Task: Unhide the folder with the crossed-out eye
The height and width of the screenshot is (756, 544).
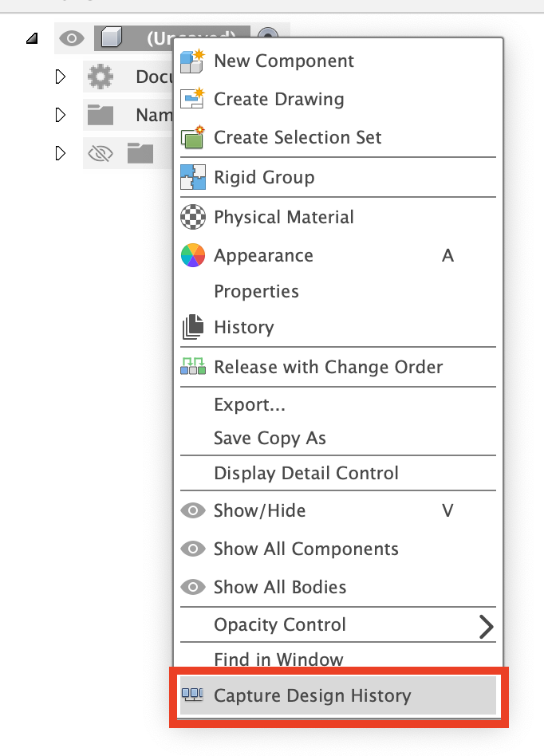Action: click(x=100, y=153)
